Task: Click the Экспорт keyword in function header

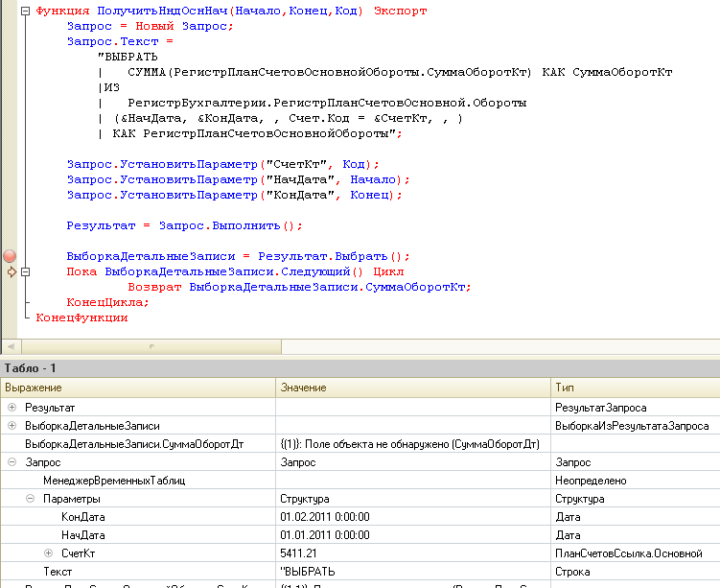Action: click(401, 11)
